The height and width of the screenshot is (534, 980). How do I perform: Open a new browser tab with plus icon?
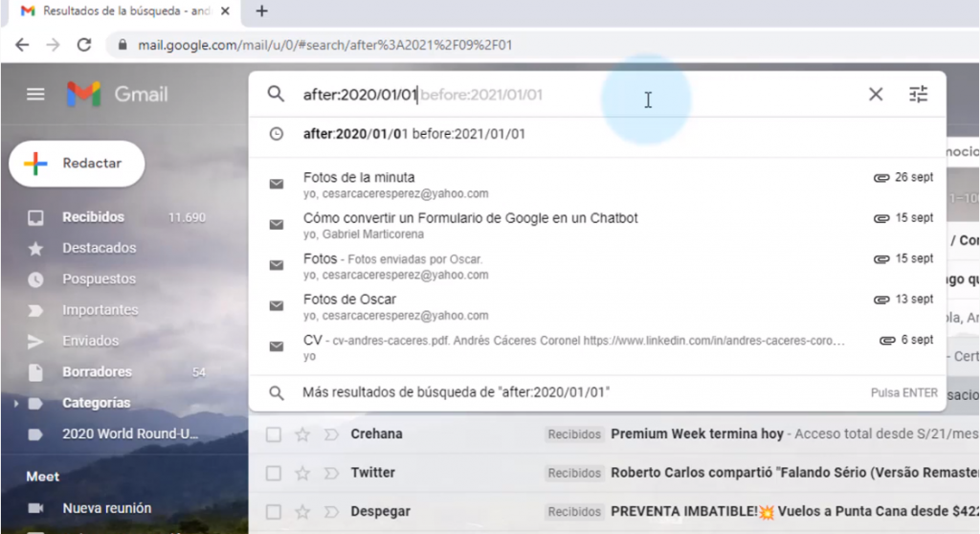(x=261, y=11)
